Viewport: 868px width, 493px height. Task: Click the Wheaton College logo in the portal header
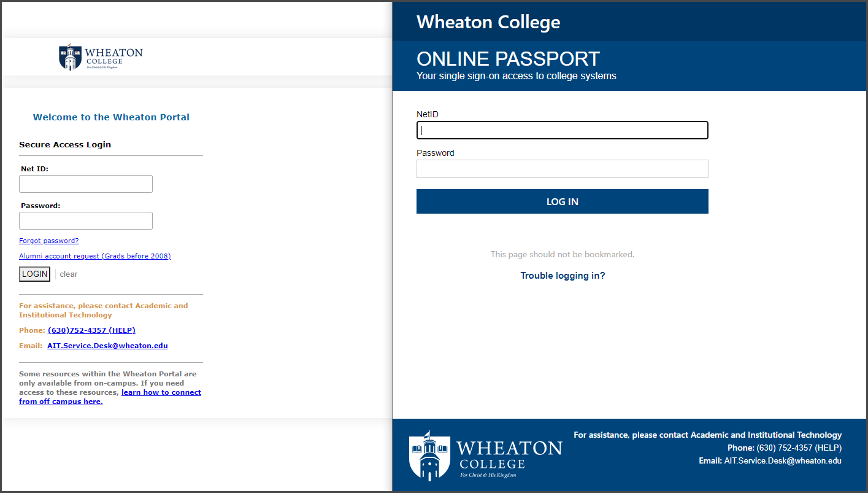(x=101, y=57)
